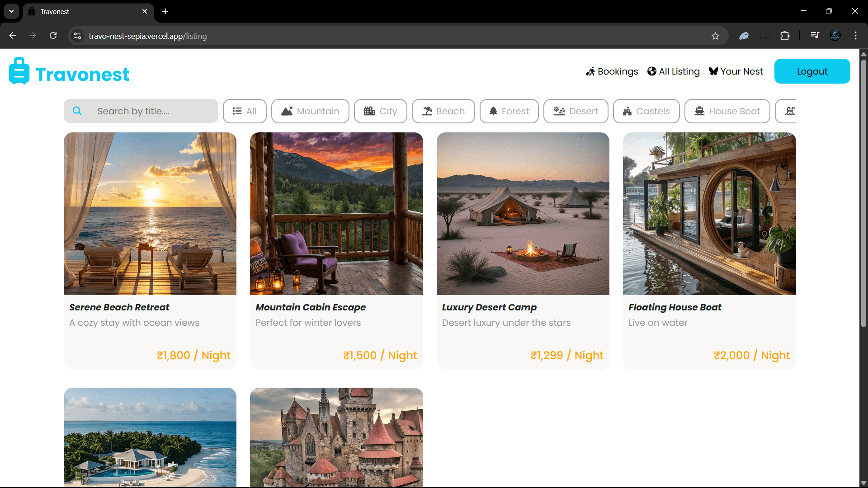Viewport: 868px width, 488px height.
Task: Filter listings by House Boat
Action: [727, 111]
